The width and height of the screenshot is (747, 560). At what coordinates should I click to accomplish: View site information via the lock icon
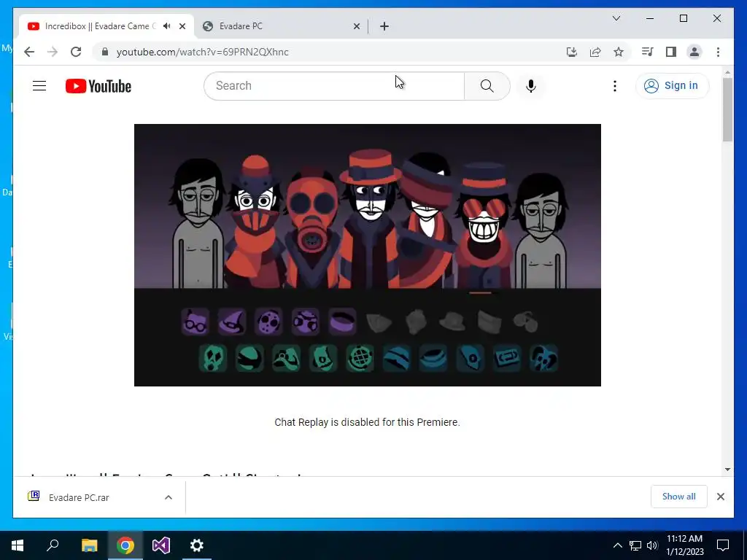click(105, 52)
